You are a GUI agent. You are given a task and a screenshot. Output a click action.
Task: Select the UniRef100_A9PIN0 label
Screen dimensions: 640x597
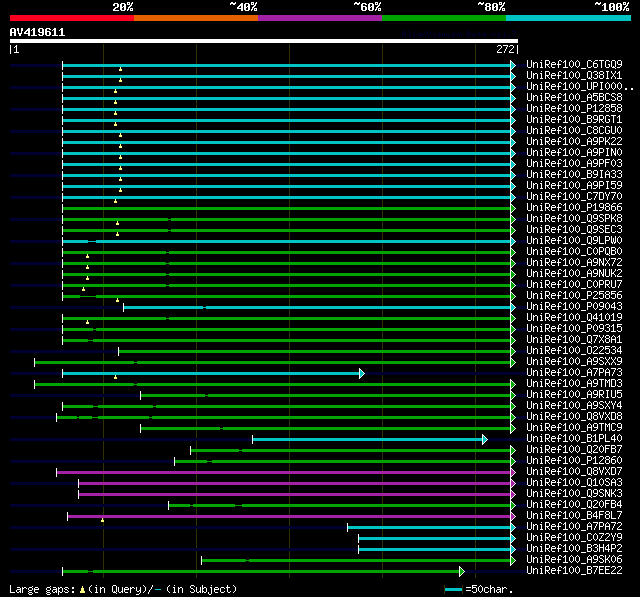(574, 153)
